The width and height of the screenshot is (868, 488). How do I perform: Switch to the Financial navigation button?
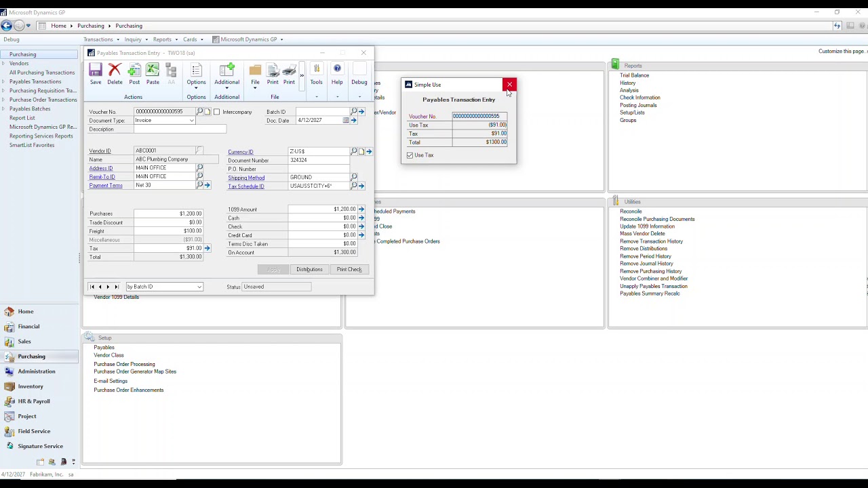(x=28, y=327)
